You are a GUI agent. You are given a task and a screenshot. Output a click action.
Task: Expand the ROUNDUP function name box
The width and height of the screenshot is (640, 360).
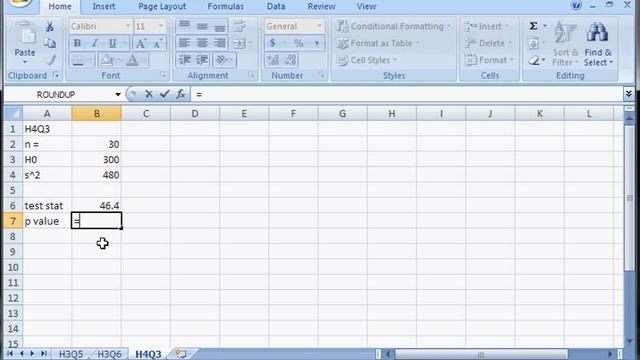point(118,95)
